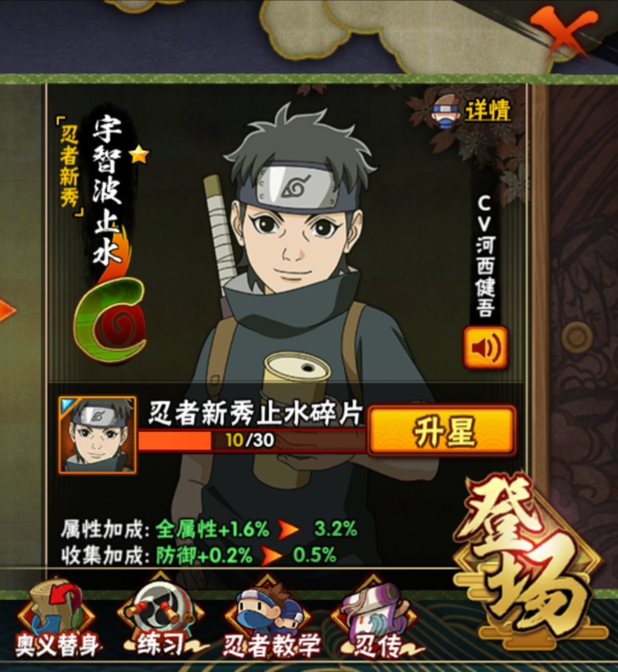
Task: Tap the CV 河西健吾 voice actor label
Action: [485, 256]
